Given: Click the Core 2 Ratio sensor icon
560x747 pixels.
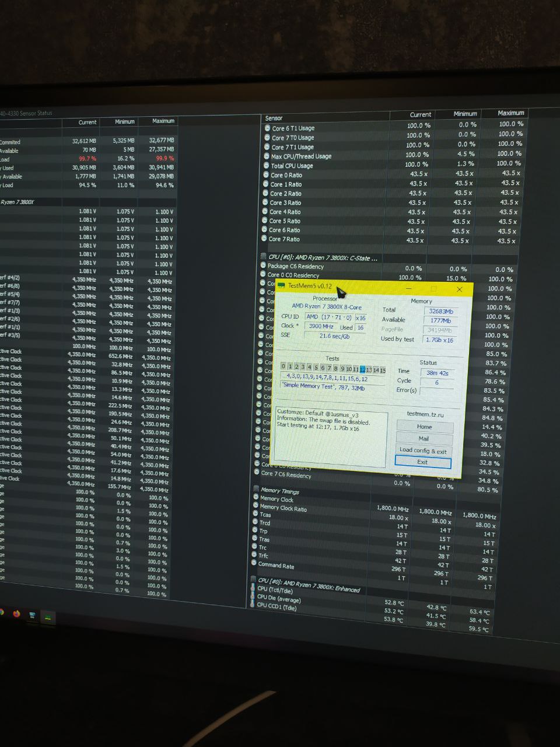Looking at the screenshot, I should pyautogui.click(x=265, y=193).
